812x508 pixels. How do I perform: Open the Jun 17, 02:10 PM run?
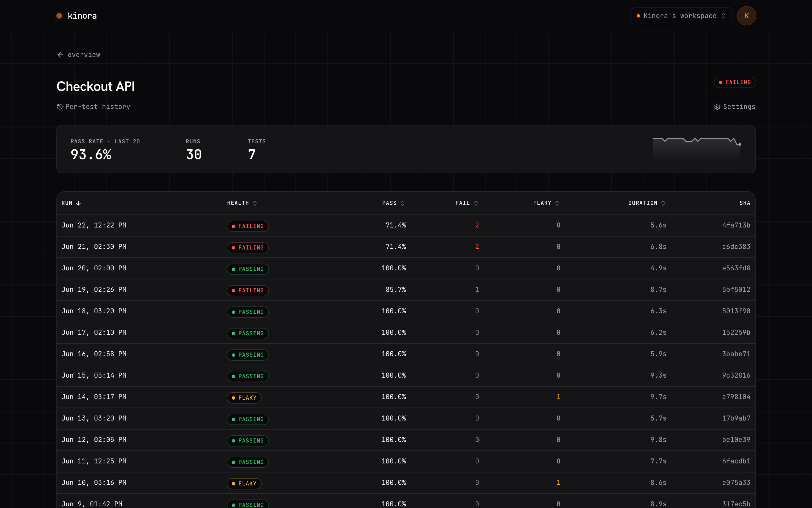(406, 333)
